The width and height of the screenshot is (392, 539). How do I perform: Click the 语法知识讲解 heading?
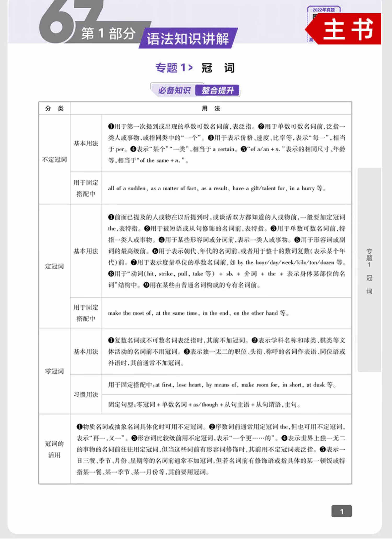(x=188, y=39)
